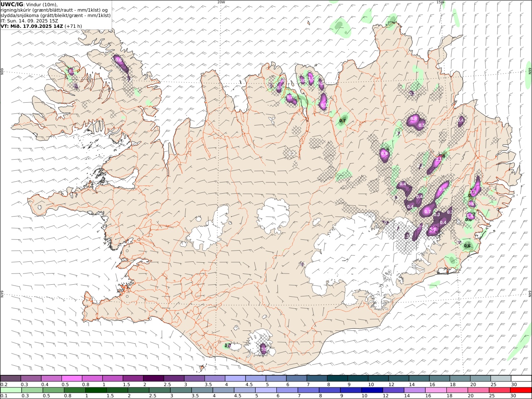Click the dark teal snow swatch between 8 and 9
Image resolution: width=532 pixels, height=399 pixels.
pos(337,378)
